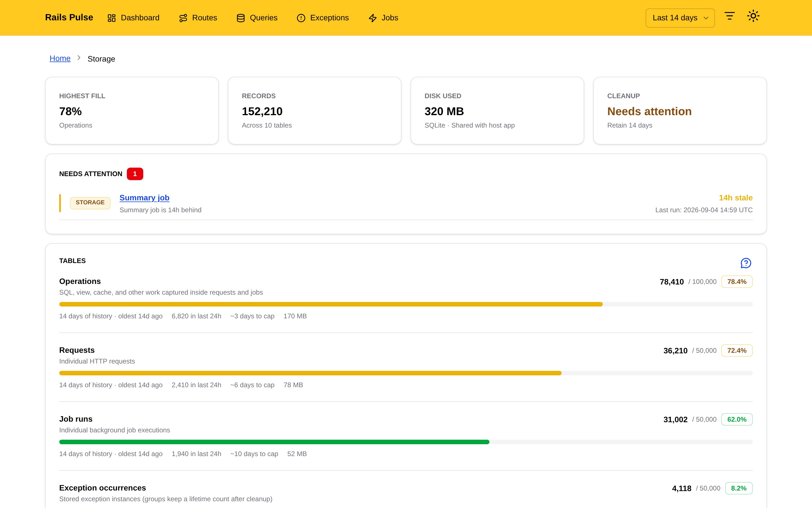This screenshot has width=812, height=508.
Task: Open the Tables help question icon
Action: point(745,263)
